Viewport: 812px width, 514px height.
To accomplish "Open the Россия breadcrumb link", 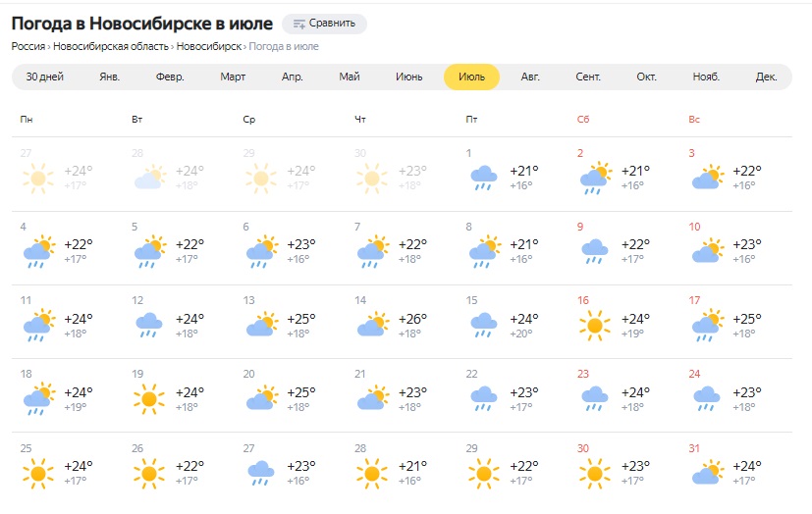I will [28, 46].
